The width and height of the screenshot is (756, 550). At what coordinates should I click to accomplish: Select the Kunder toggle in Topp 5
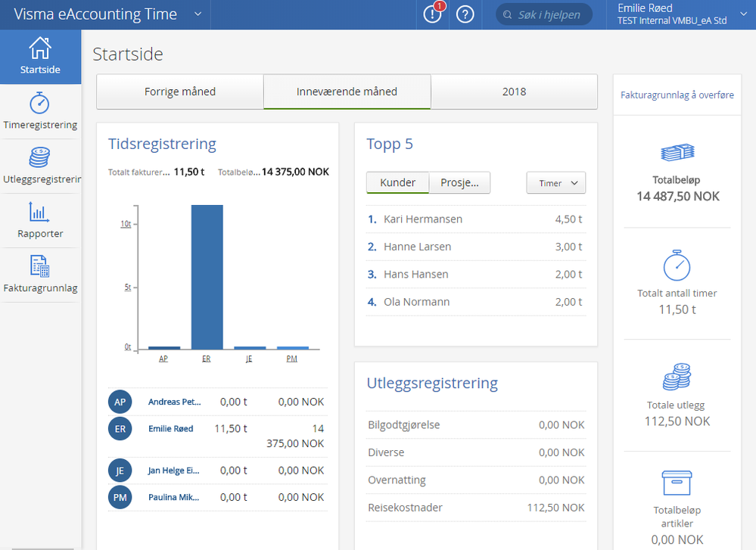coord(397,182)
